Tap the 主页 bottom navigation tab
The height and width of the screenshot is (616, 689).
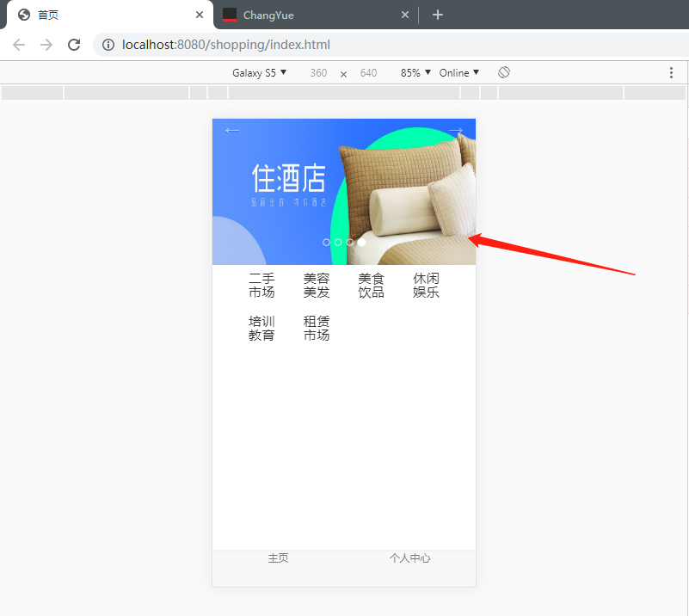278,558
